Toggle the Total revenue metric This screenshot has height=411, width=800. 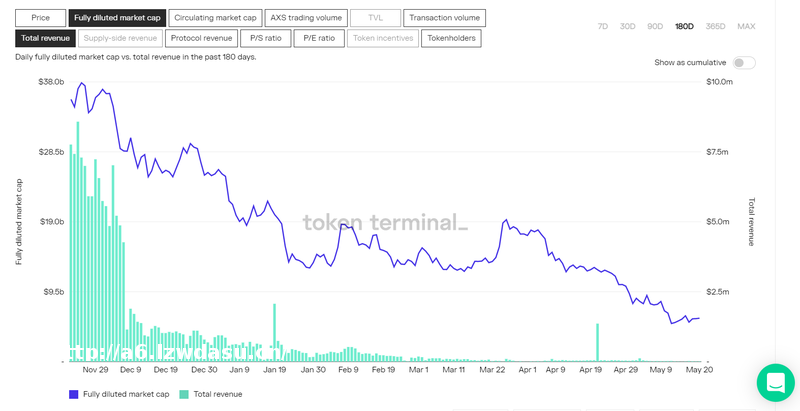pos(45,38)
